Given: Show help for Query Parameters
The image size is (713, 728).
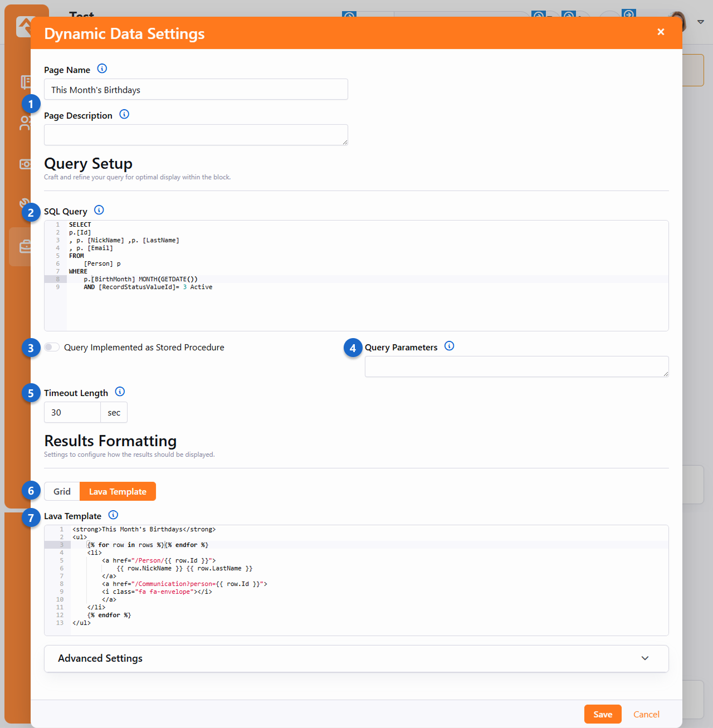Looking at the screenshot, I should pyautogui.click(x=450, y=346).
